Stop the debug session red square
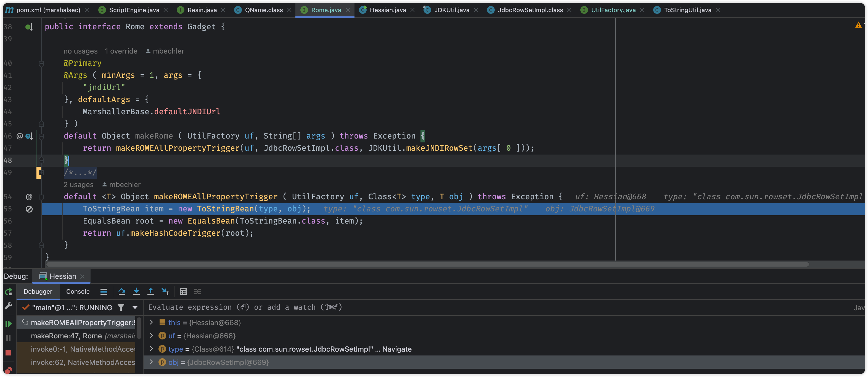Screen dimensions: 868x377 point(9,353)
